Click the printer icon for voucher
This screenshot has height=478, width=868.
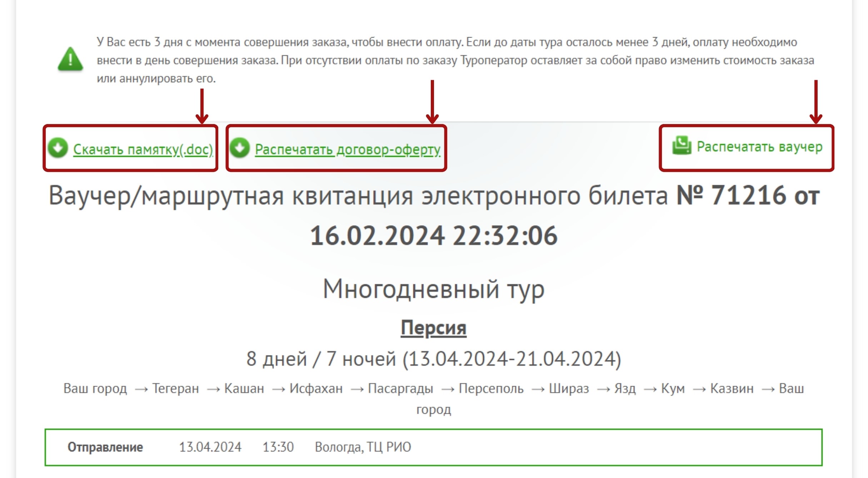click(x=682, y=146)
